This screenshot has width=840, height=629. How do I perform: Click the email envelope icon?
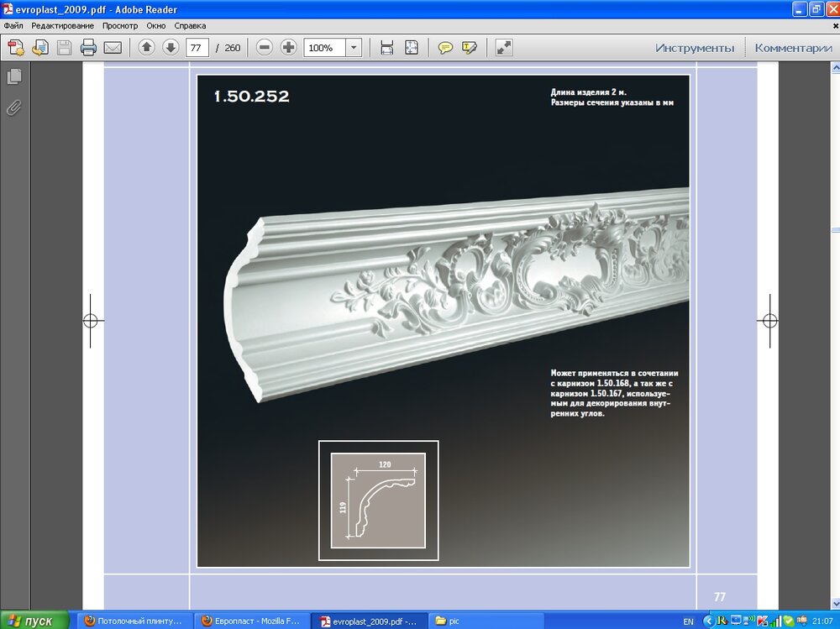(113, 48)
